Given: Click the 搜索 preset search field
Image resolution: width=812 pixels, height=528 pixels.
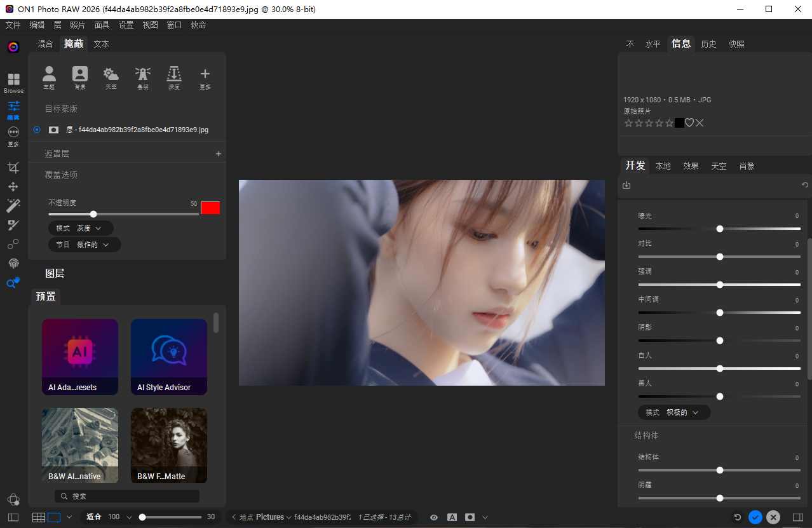Looking at the screenshot, I should (127, 496).
